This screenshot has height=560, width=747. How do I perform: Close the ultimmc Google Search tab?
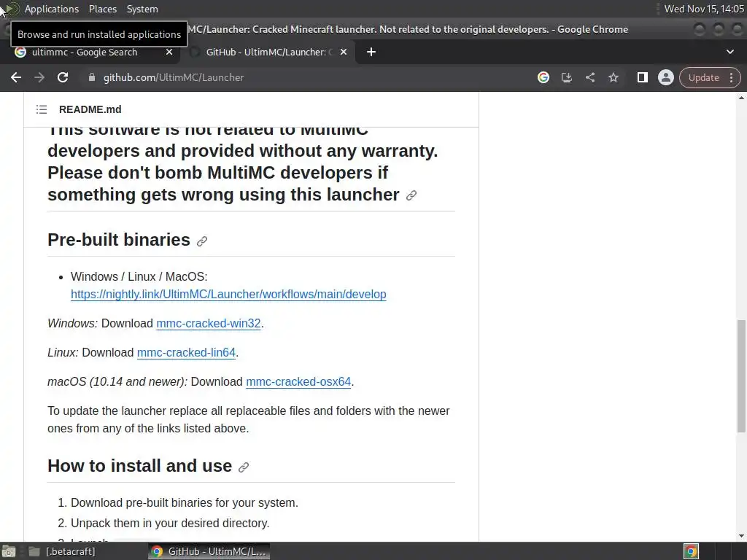[169, 52]
